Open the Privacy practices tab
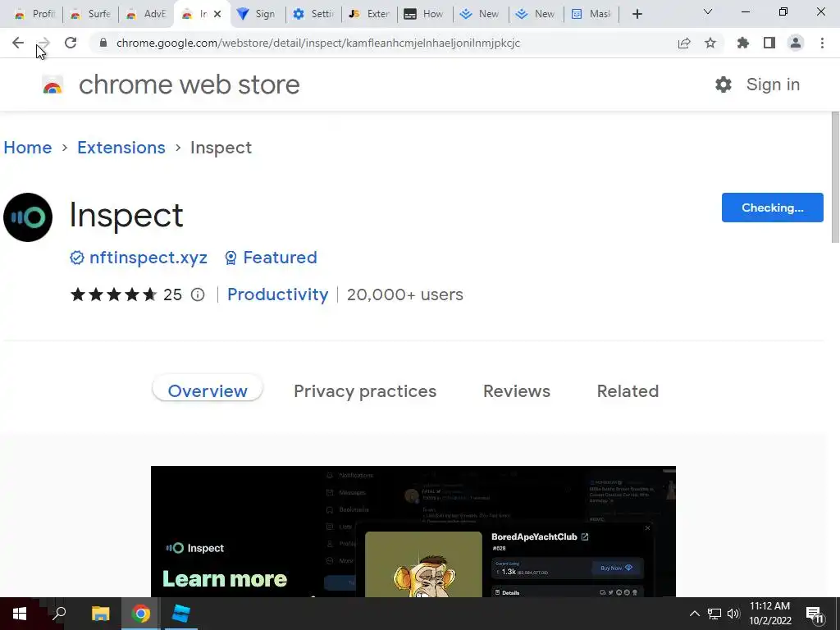840x630 pixels. (x=365, y=391)
